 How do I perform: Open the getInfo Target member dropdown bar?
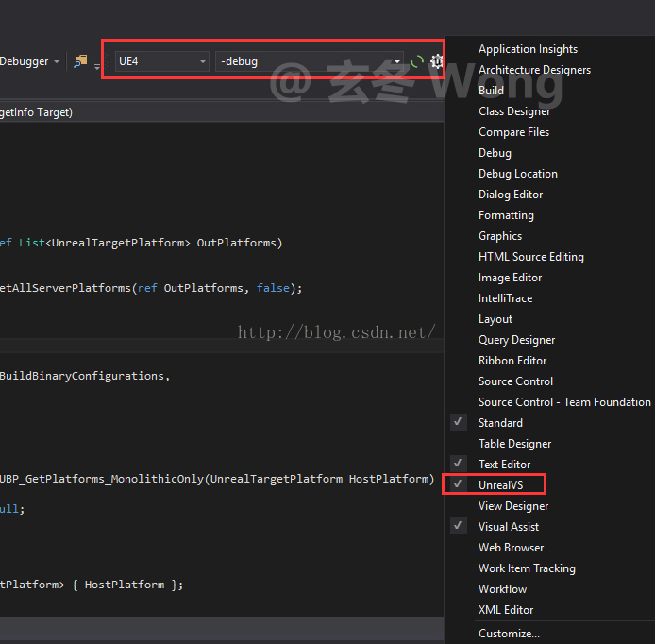point(222,112)
